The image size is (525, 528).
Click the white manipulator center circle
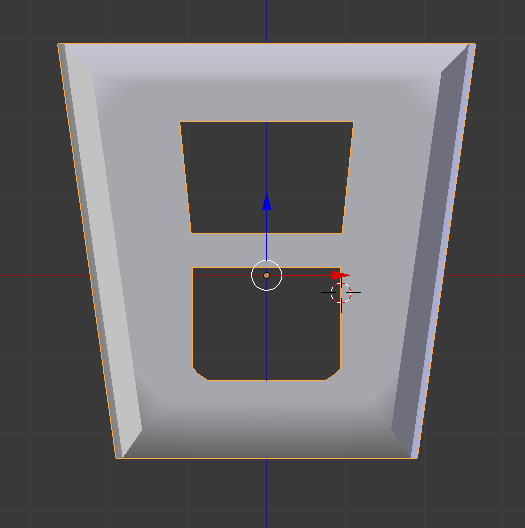tap(266, 275)
